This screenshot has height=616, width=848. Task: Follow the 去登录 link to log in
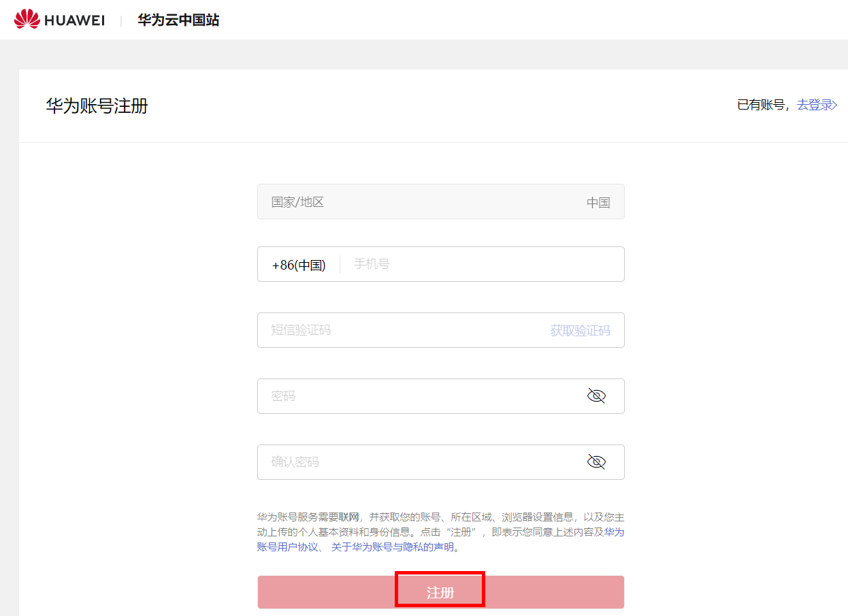click(817, 105)
